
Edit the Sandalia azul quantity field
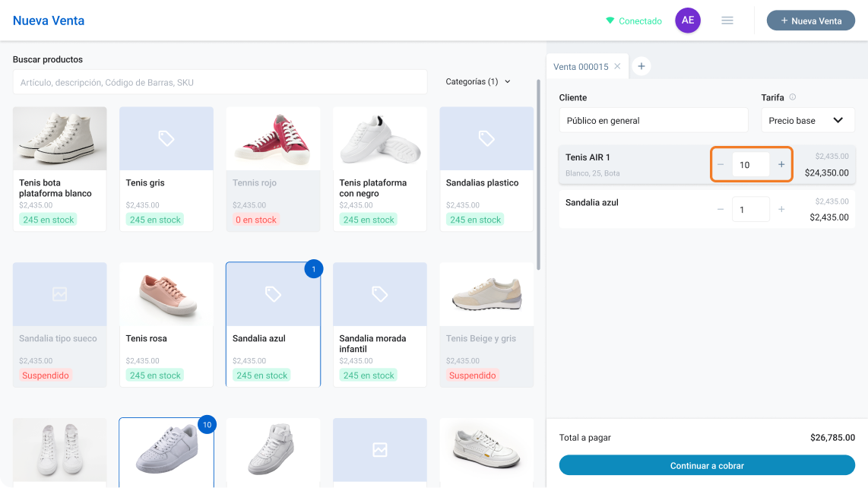751,209
